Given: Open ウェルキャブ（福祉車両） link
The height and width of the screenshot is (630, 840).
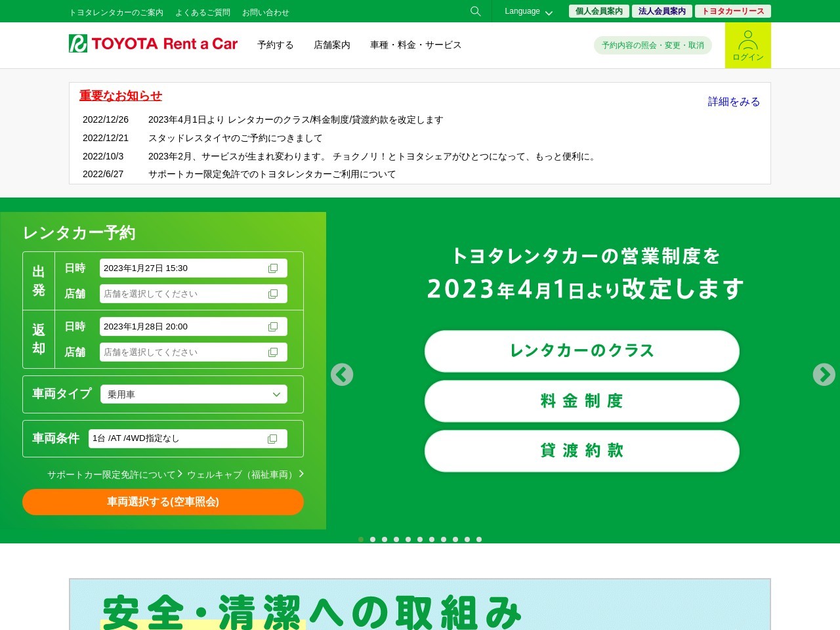Looking at the screenshot, I should (245, 474).
